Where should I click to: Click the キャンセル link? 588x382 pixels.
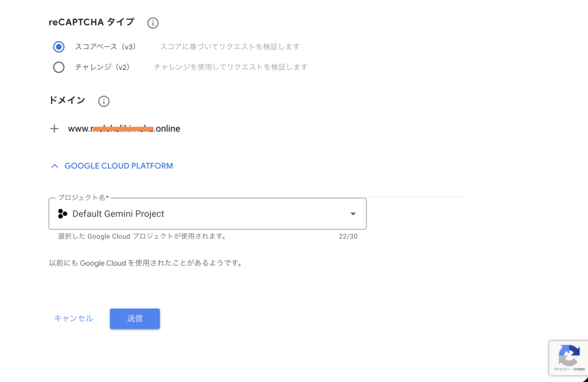tap(73, 318)
